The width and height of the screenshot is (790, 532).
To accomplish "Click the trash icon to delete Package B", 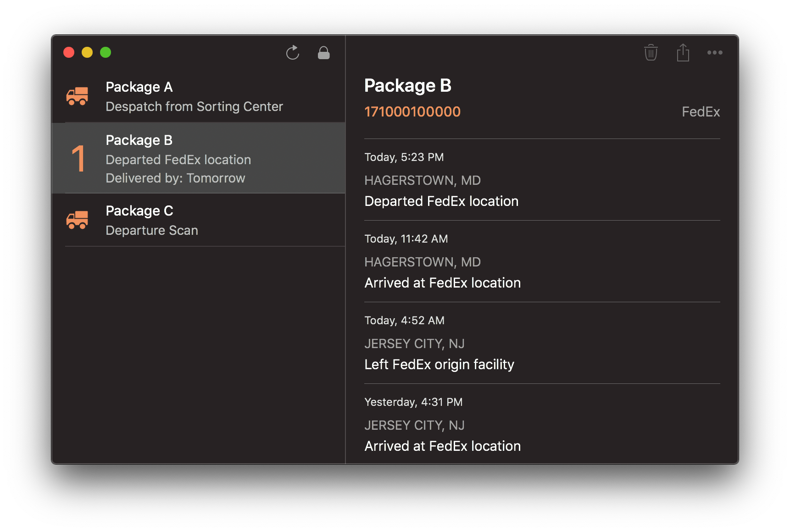I will pyautogui.click(x=651, y=52).
